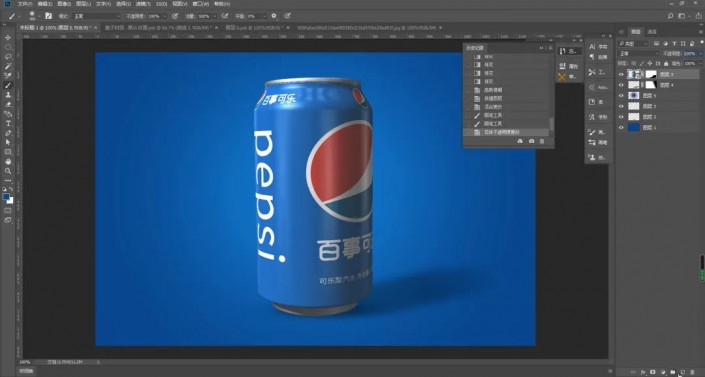Open the three-dot Edit Toolbar button

coord(8,180)
